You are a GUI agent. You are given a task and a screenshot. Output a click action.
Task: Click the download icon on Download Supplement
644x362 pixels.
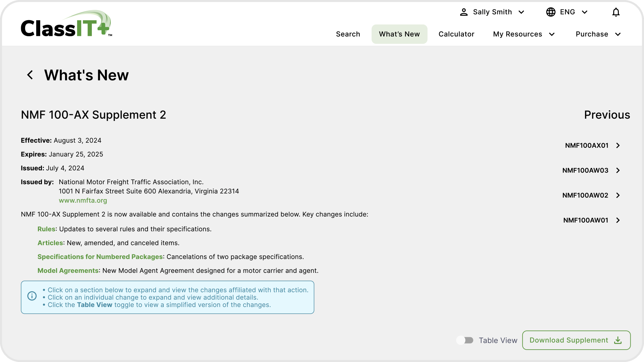coord(618,340)
